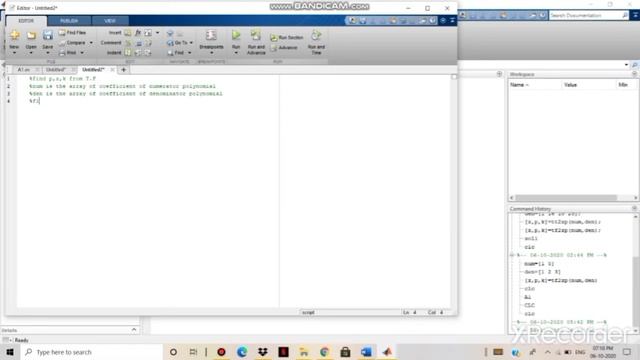
Task: Open the Word taskbar icon
Action: pyautogui.click(x=366, y=352)
